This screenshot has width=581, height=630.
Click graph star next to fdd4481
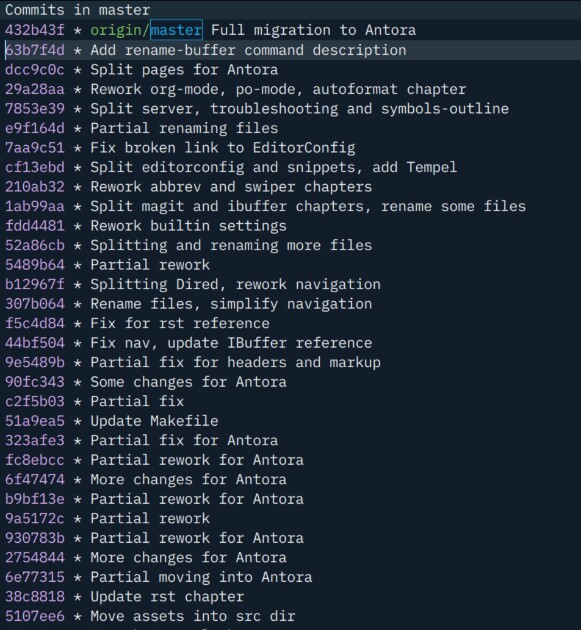click(77, 226)
